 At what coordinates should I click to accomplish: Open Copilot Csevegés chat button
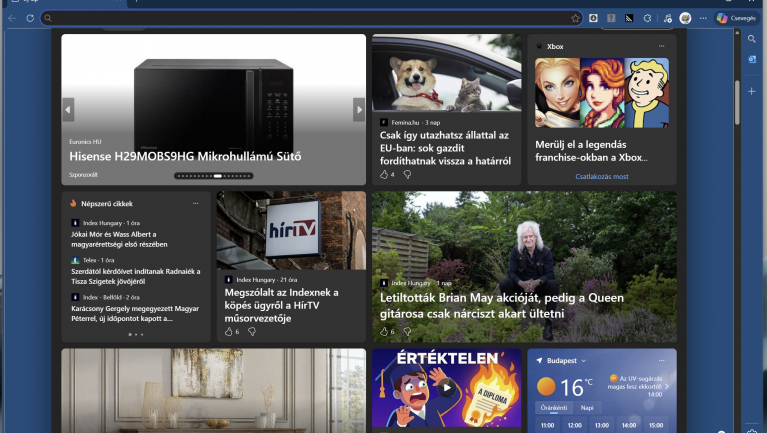(736, 18)
